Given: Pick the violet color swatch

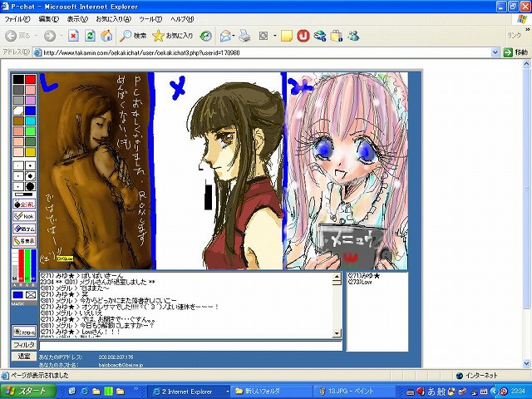Looking at the screenshot, I should [x=30, y=100].
